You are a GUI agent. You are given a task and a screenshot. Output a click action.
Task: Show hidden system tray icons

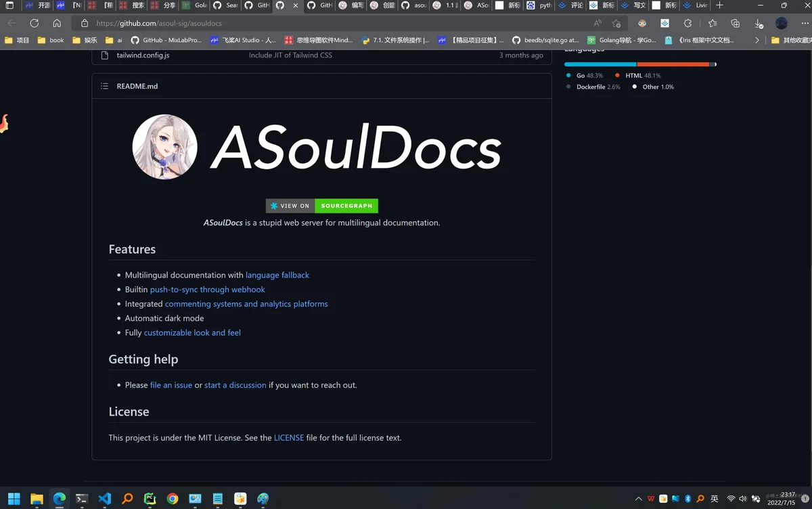click(638, 499)
